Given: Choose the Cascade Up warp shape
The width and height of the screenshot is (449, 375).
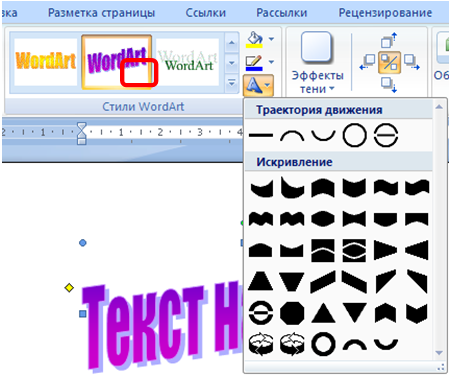Looking at the screenshot, I should point(386,281).
